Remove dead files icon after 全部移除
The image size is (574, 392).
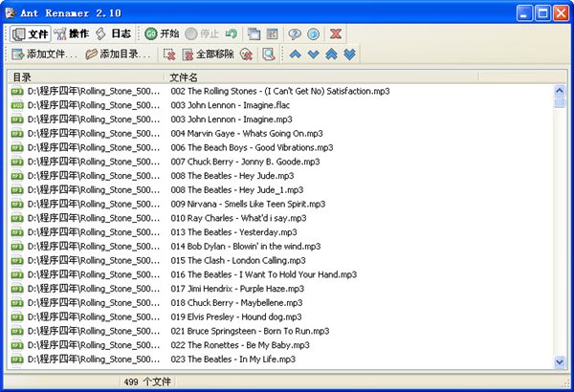pos(247,54)
